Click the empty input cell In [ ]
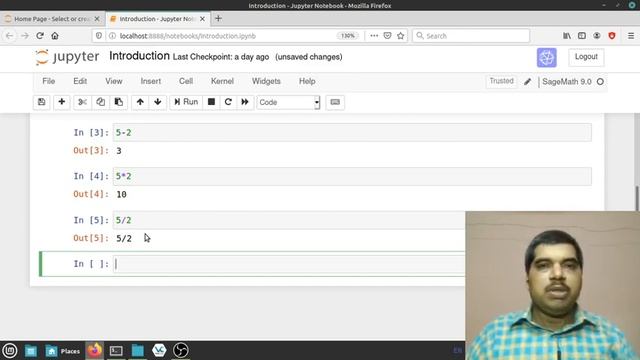Screen dimensions: 640x360 click(x=289, y=264)
